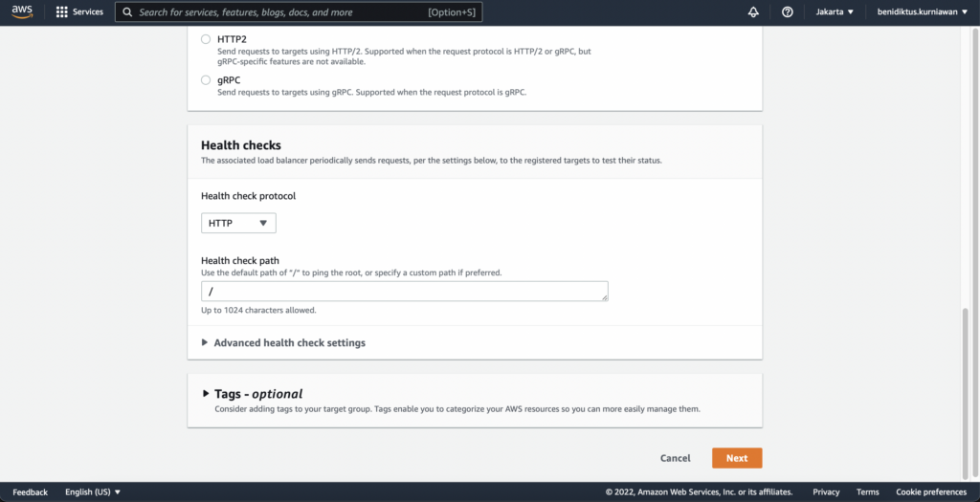Select the gRPC protocol version radio

(x=206, y=80)
